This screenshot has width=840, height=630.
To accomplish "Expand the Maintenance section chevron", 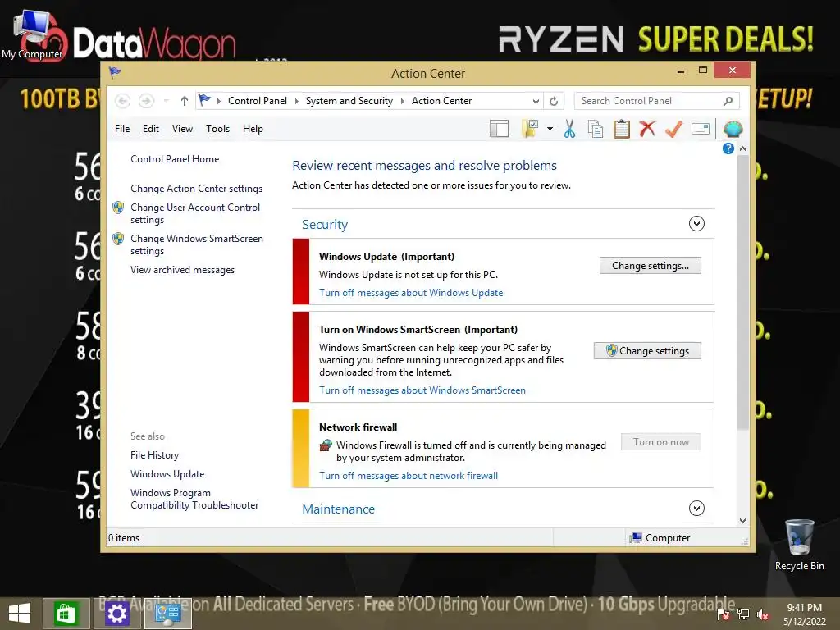I will 696,508.
